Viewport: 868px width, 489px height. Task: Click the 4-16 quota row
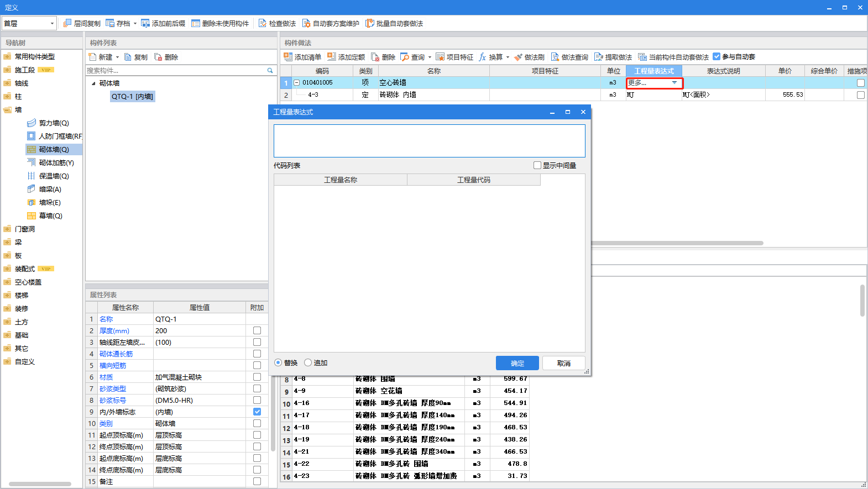pos(405,403)
